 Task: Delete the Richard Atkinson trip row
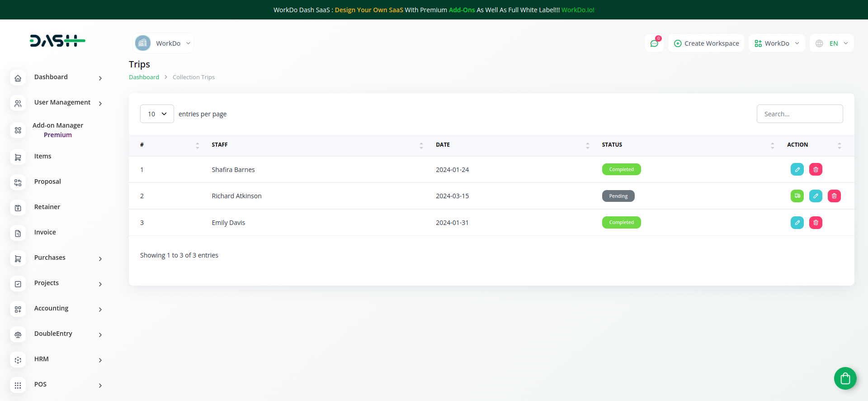pyautogui.click(x=834, y=196)
